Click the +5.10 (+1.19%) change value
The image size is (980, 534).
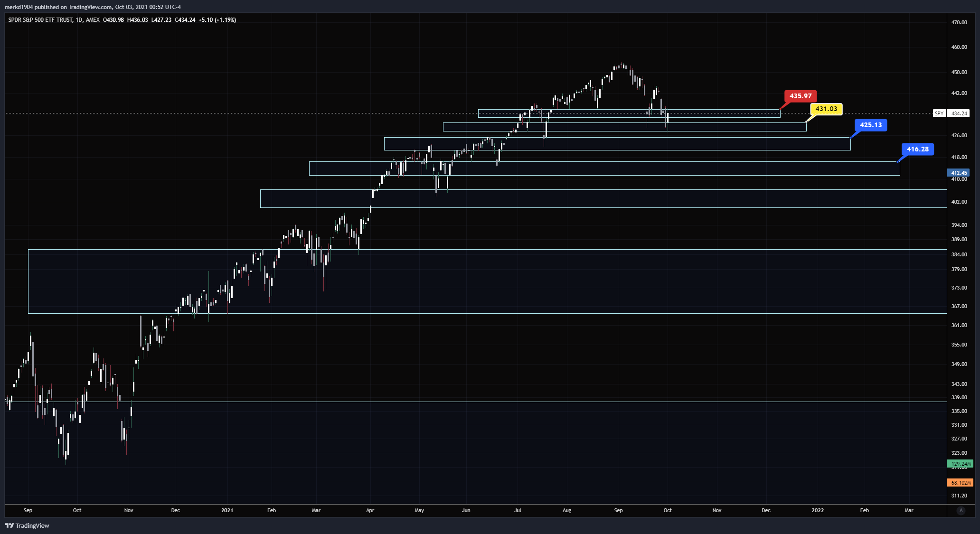coord(217,20)
